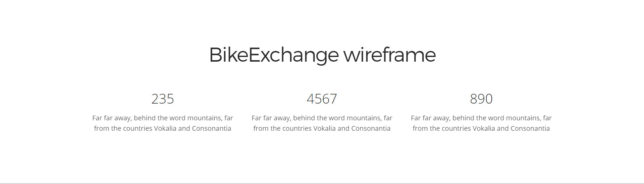The height and width of the screenshot is (184, 644).
Task: Click the word mountains under the 4567 counter
Action: [364, 118]
